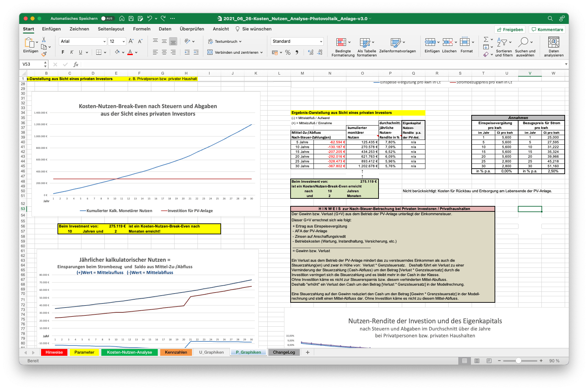
Task: Toggle italic formatting K
Action: 72,52
